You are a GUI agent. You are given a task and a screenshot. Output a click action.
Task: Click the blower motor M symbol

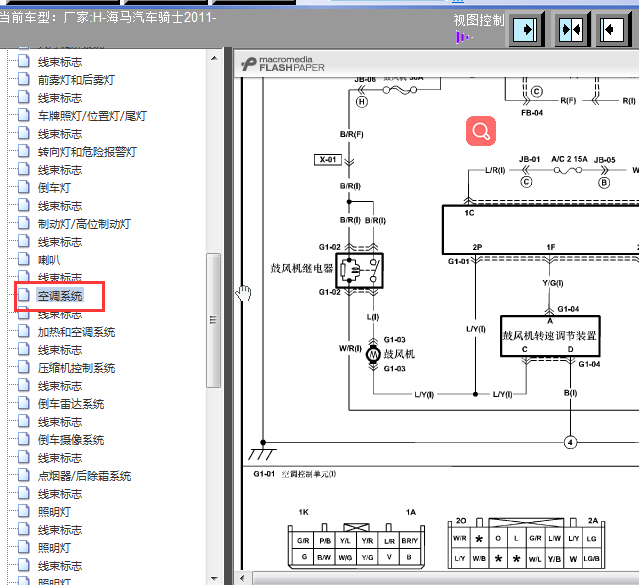[x=372, y=354]
